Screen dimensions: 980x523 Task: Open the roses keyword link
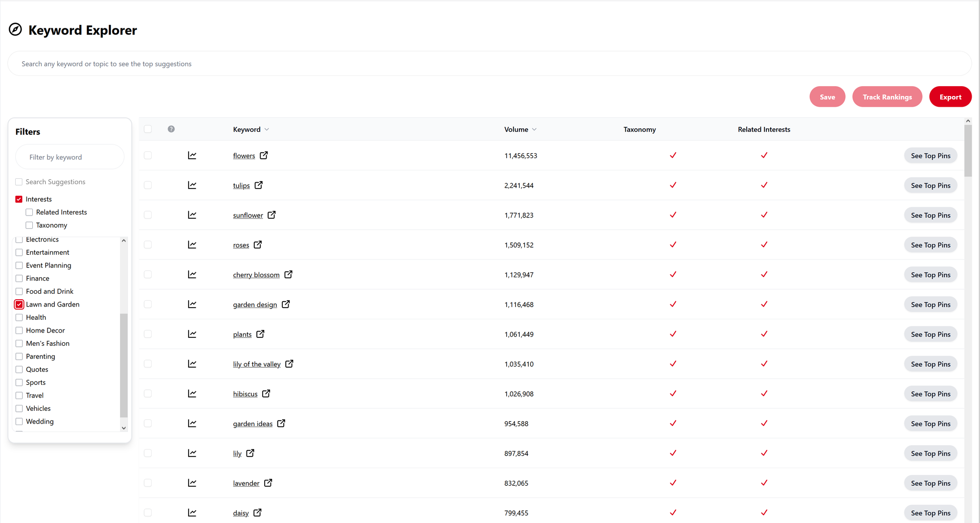241,245
